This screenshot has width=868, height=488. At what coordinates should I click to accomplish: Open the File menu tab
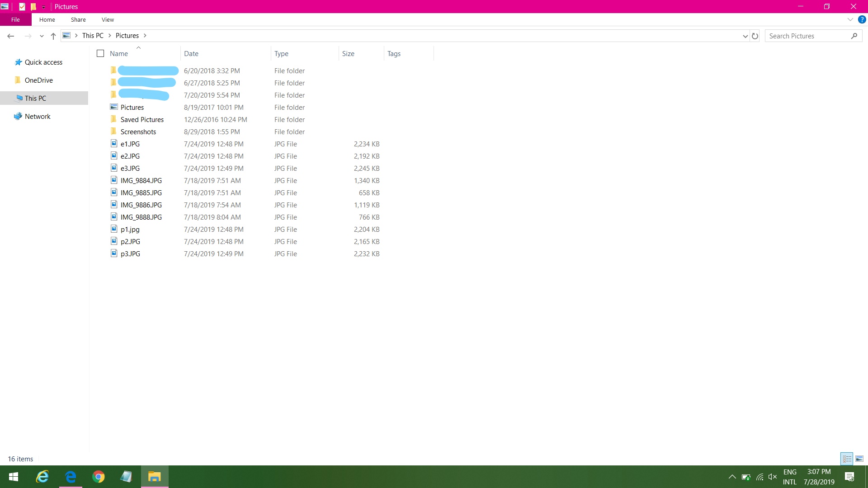pyautogui.click(x=15, y=20)
